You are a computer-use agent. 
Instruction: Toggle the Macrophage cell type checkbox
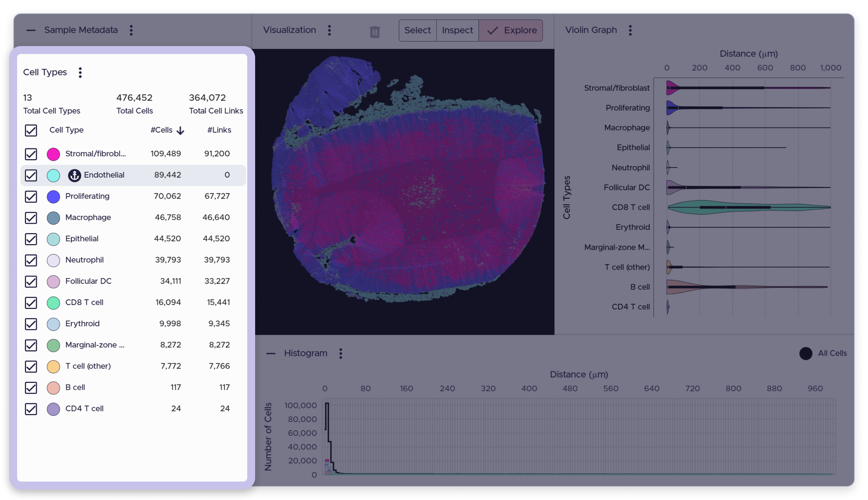tap(31, 218)
